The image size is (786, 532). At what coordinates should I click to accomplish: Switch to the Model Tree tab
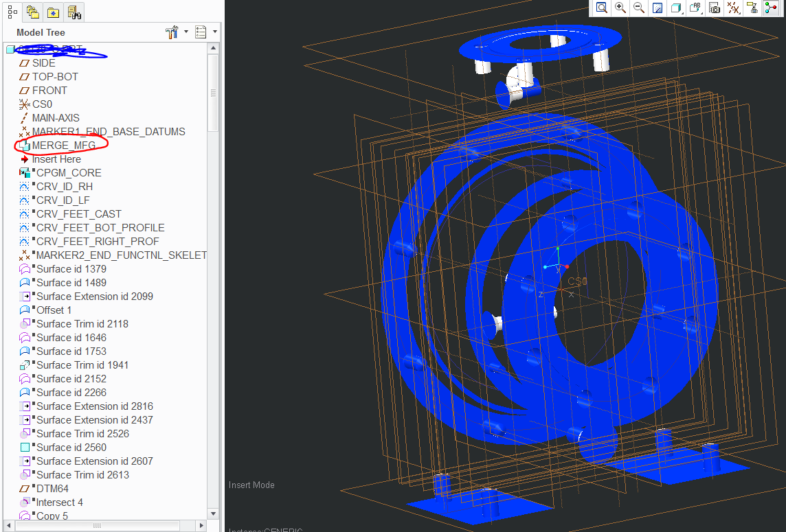(12, 12)
